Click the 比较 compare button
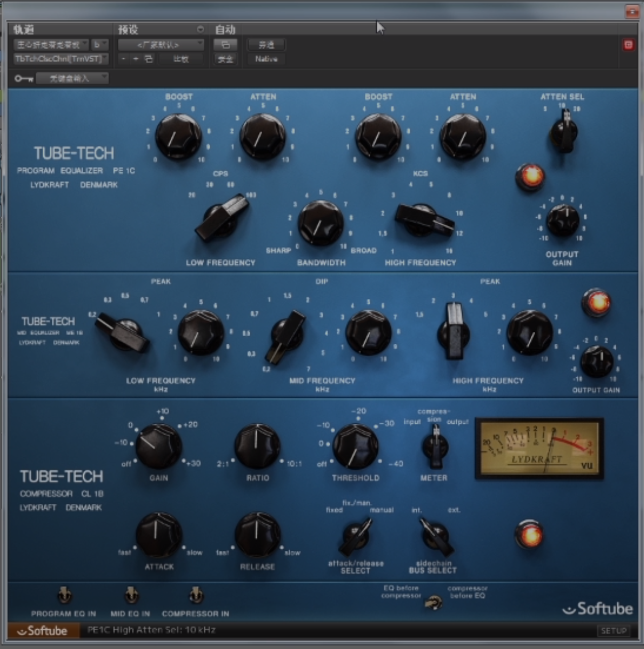The height and width of the screenshot is (649, 644). (181, 59)
